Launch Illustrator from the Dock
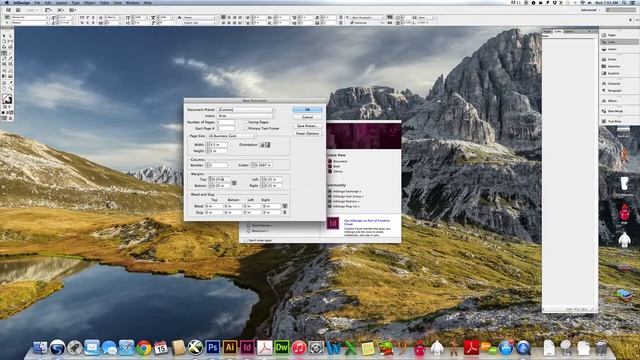This screenshot has height=360, width=640. (x=229, y=347)
